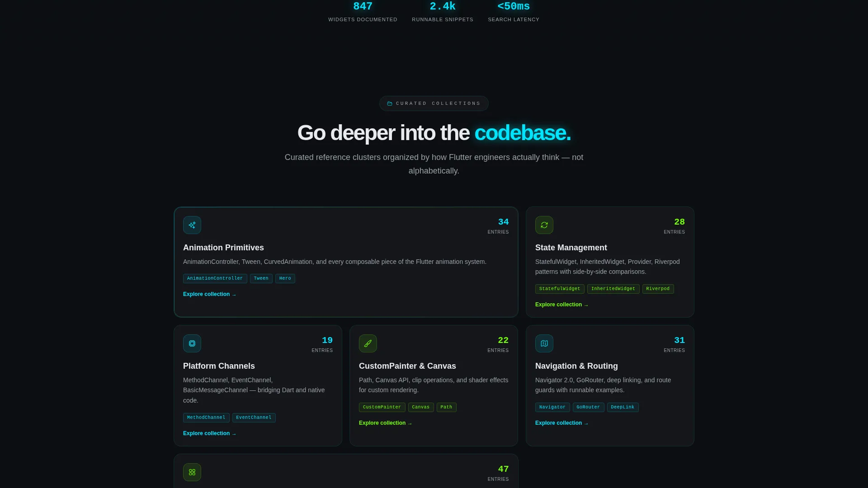Click the Animation Primitives description text
The image size is (868, 488).
click(x=335, y=262)
